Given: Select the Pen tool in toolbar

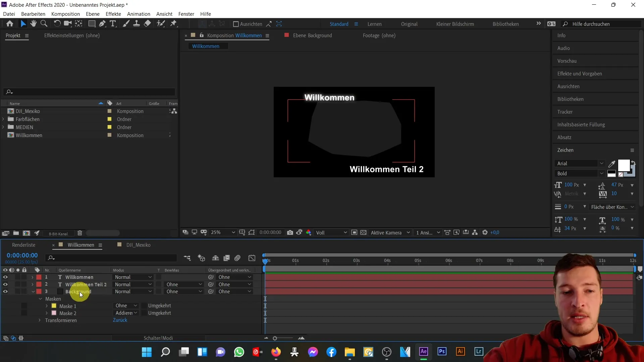Looking at the screenshot, I should (102, 23).
